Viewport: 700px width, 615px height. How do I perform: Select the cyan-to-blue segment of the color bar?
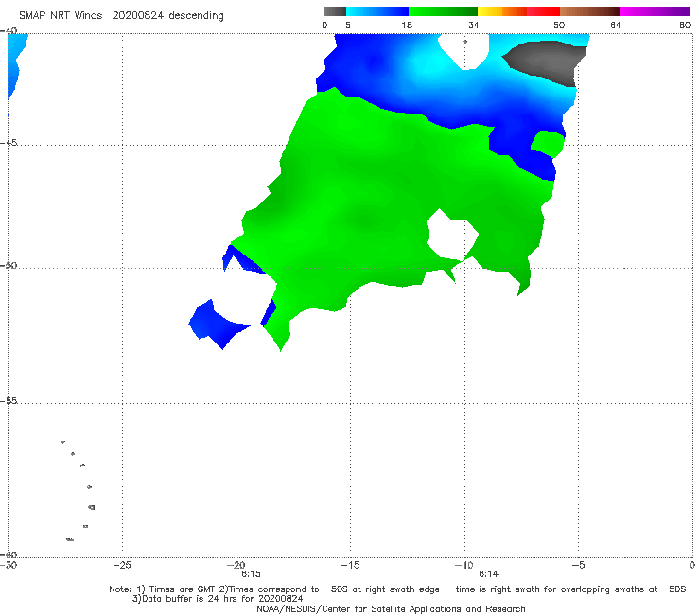(x=377, y=11)
